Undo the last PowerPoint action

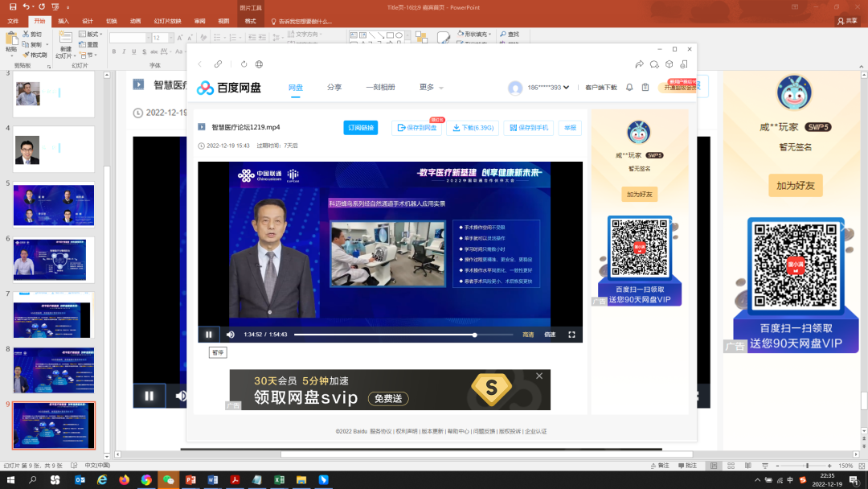pyautogui.click(x=26, y=7)
